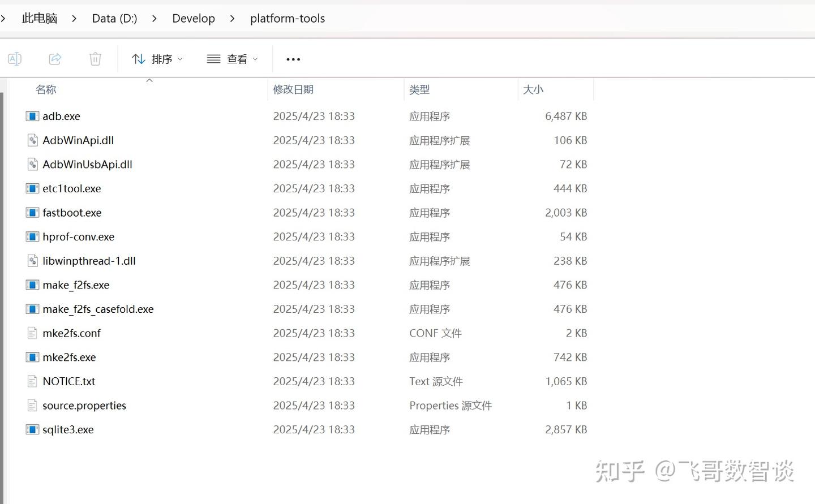Screen dimensions: 815x504
Task: Select the fastboot.exe file icon
Action: coord(32,213)
